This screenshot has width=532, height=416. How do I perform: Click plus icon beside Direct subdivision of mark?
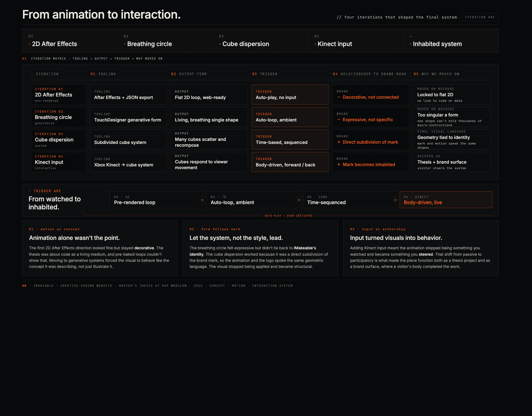coord(339,142)
